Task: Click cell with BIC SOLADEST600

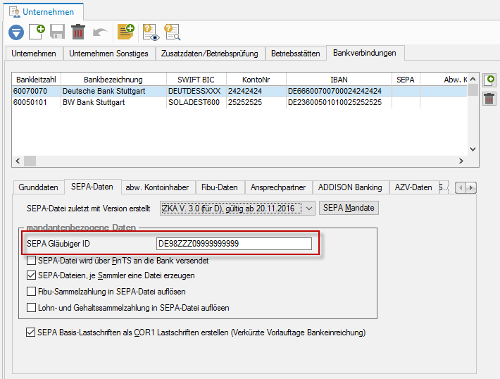Action: (196, 102)
